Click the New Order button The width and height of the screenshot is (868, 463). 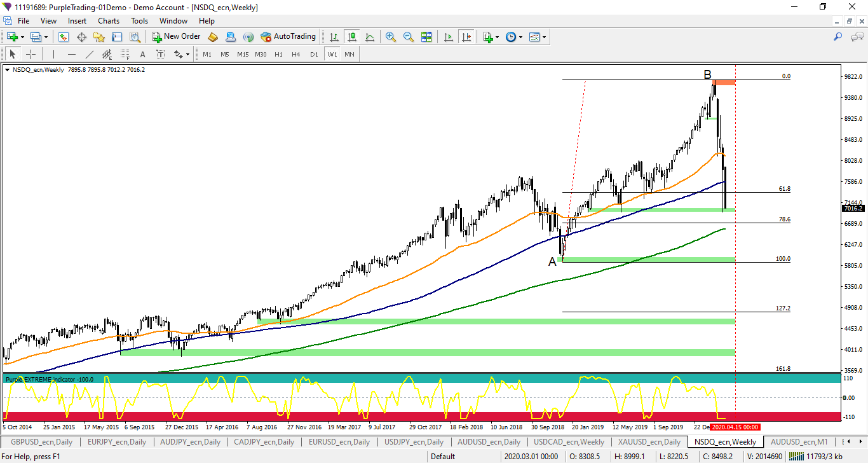[175, 37]
